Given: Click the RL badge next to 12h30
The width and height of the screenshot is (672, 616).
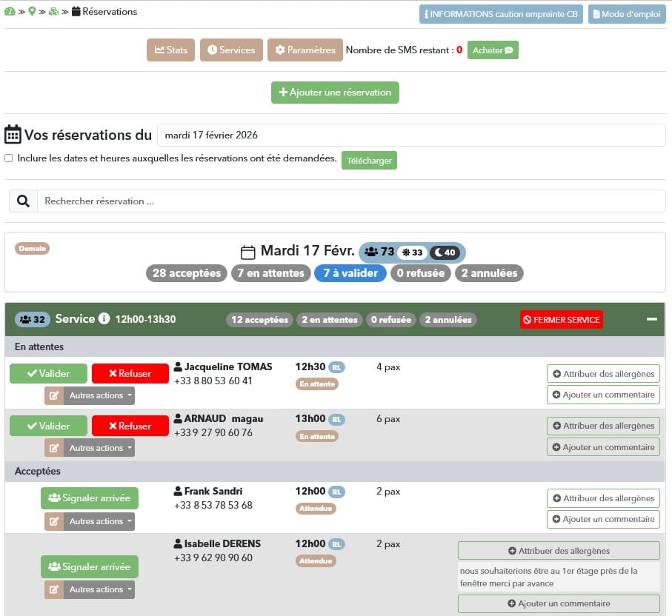Looking at the screenshot, I should point(337,367).
